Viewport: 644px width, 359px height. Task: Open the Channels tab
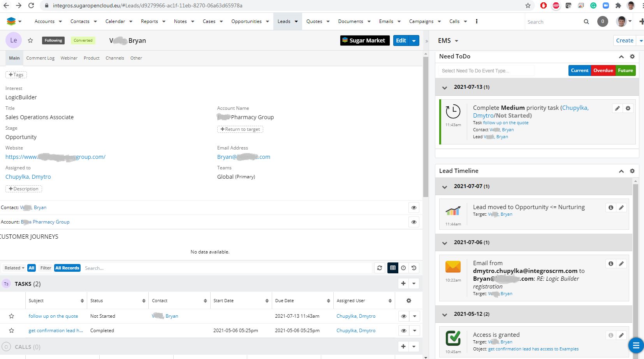(115, 58)
